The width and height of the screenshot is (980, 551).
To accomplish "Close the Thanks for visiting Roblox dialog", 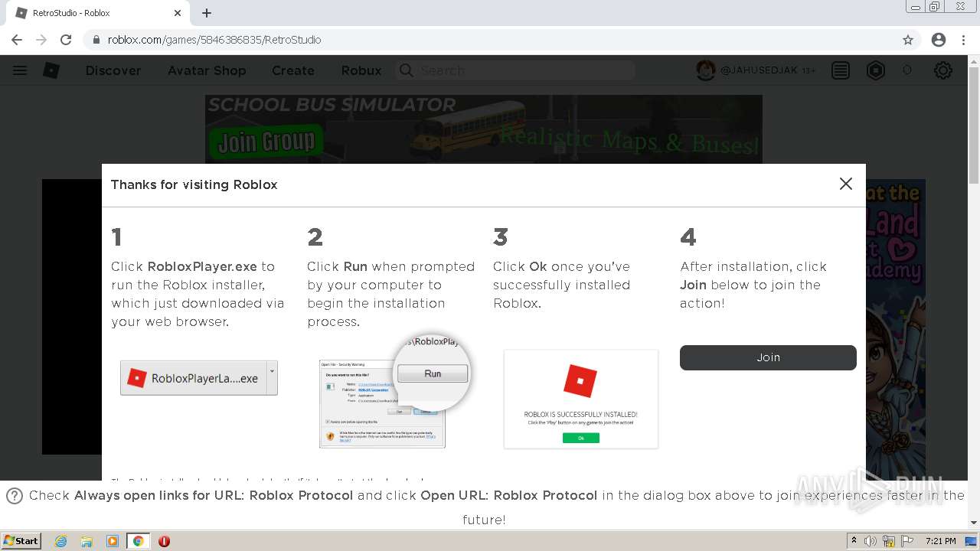I will coord(846,184).
